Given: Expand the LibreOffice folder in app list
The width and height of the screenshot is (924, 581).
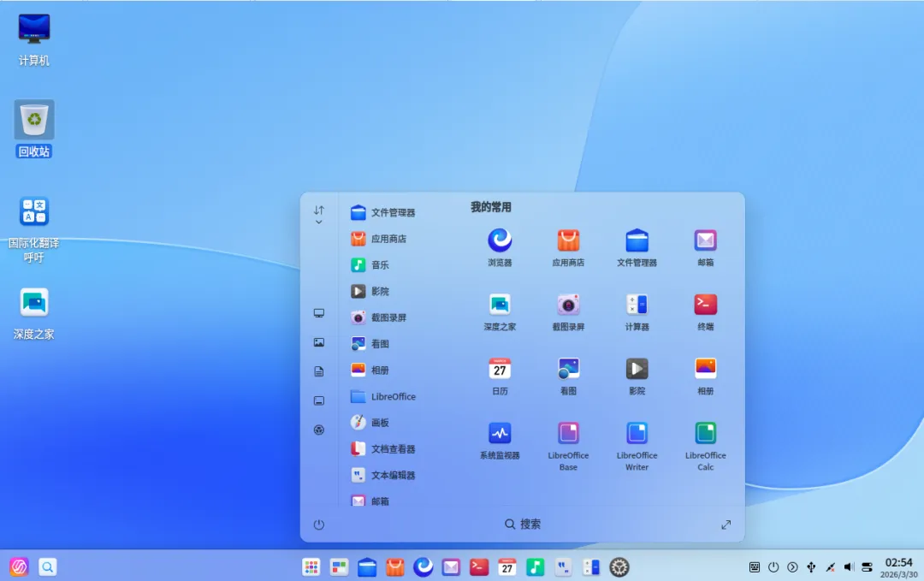Looking at the screenshot, I should (x=383, y=396).
